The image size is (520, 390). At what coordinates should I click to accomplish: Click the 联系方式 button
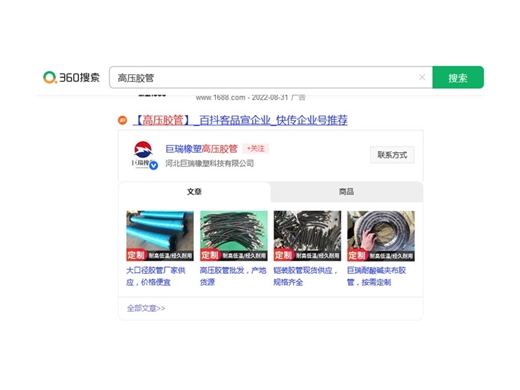coord(392,155)
